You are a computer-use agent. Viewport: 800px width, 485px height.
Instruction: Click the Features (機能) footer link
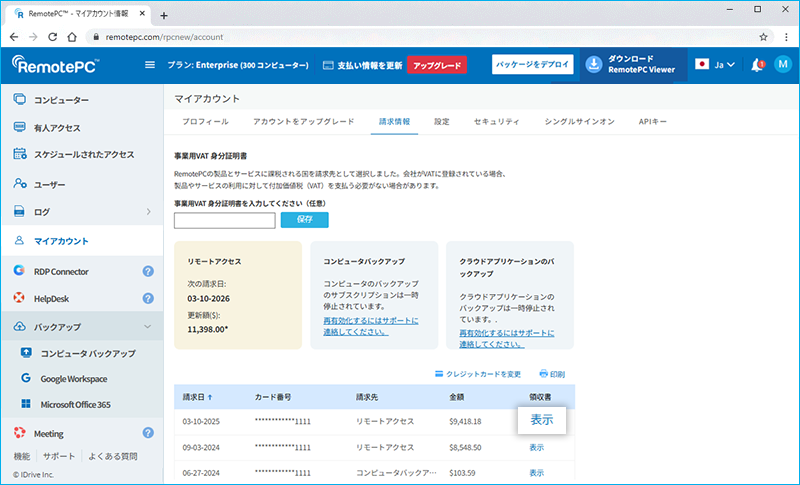point(21,456)
